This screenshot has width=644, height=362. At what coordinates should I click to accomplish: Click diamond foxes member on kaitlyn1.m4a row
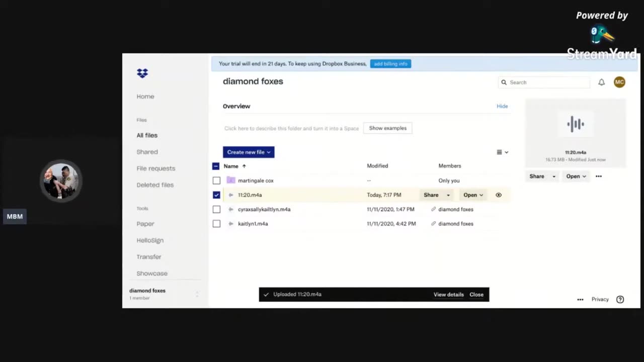(x=456, y=224)
